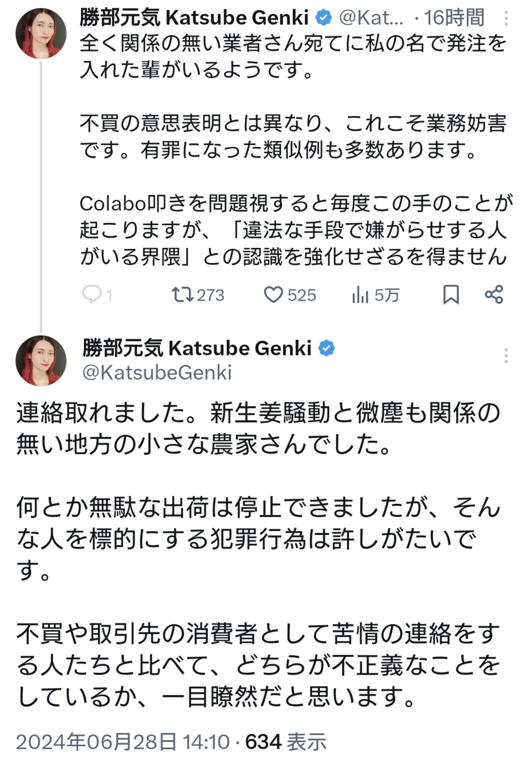Open three-dot menu of the top tweet
The width and height of the screenshot is (532, 763).
(x=506, y=18)
